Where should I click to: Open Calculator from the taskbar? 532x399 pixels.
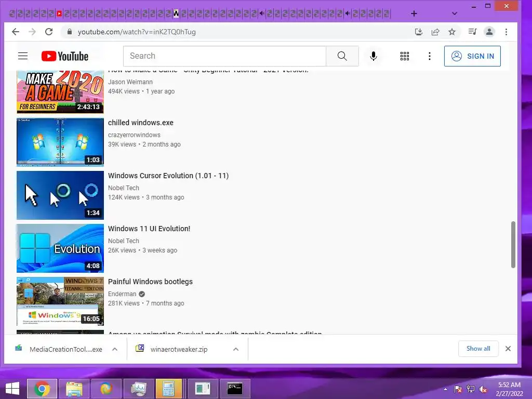point(169,389)
